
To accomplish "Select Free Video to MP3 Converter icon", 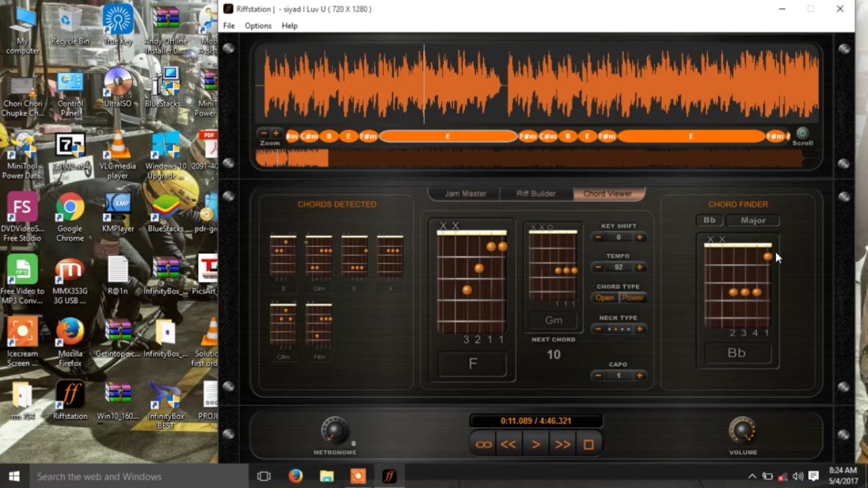I will click(22, 281).
